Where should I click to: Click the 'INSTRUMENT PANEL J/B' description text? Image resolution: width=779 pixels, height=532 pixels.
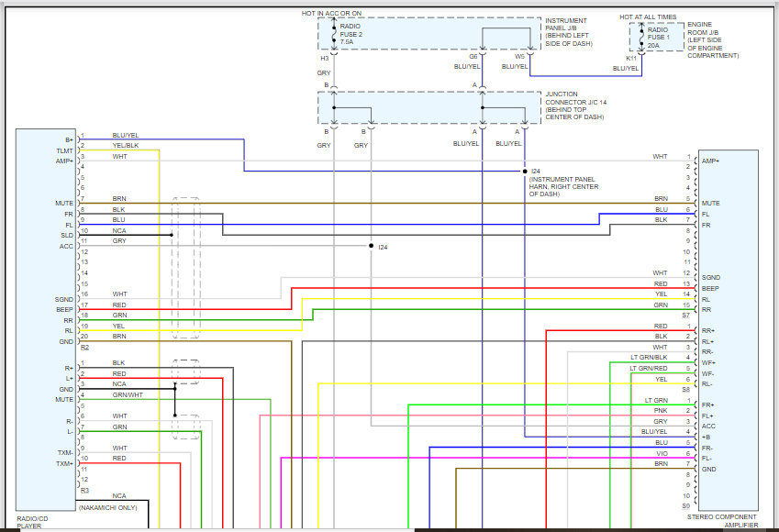click(x=569, y=32)
